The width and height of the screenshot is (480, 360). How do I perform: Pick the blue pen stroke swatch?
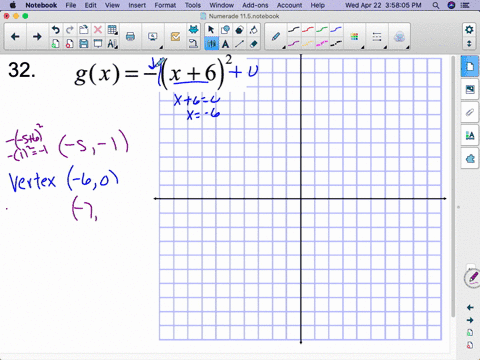click(336, 30)
